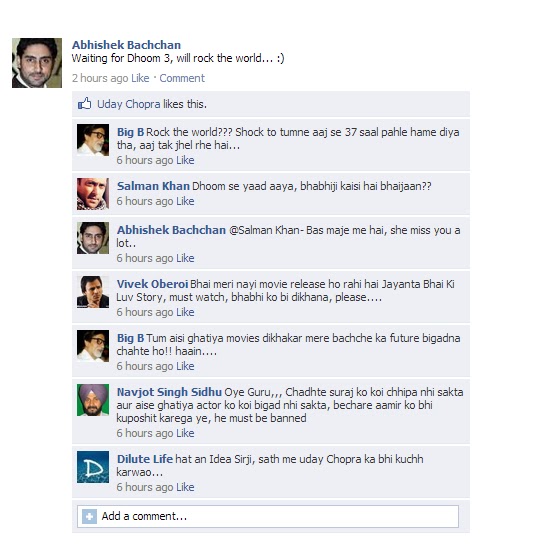Open Dilute Life page name link

(x=145, y=459)
